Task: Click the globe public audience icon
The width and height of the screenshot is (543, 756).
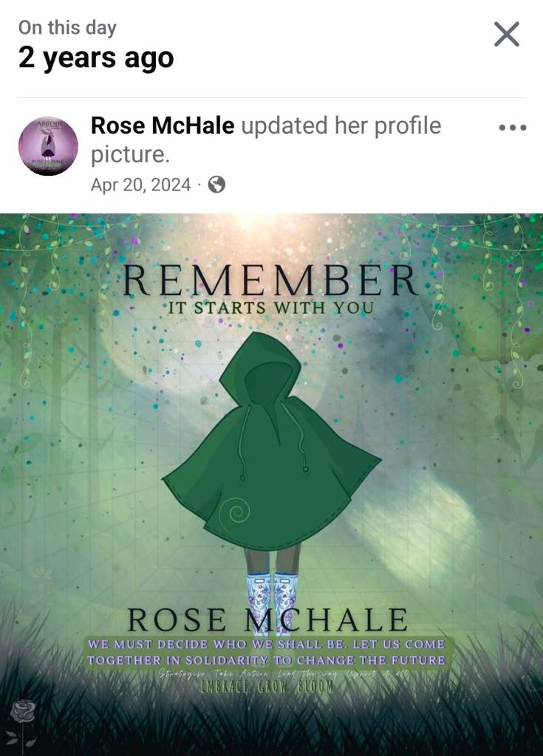Action: [216, 184]
